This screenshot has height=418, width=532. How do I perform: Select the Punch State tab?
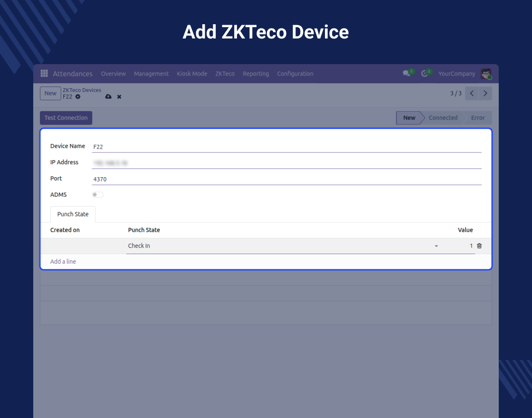(73, 214)
